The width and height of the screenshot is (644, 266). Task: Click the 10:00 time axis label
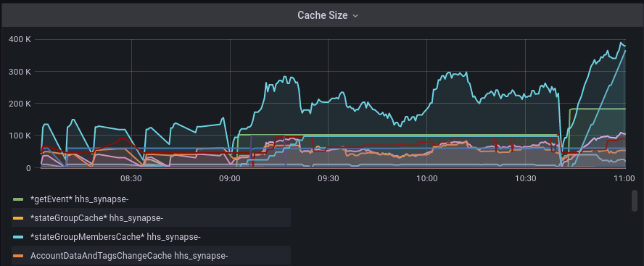(x=426, y=178)
